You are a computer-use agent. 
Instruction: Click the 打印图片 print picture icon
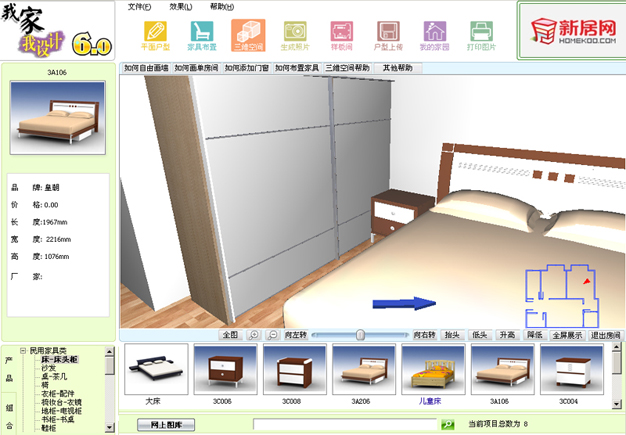483,37
